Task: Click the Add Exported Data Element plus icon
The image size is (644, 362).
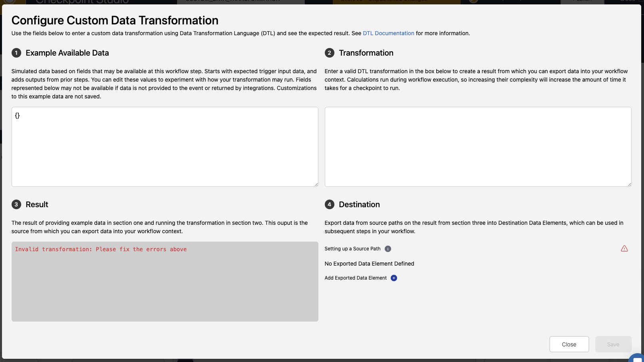Action: (x=394, y=278)
